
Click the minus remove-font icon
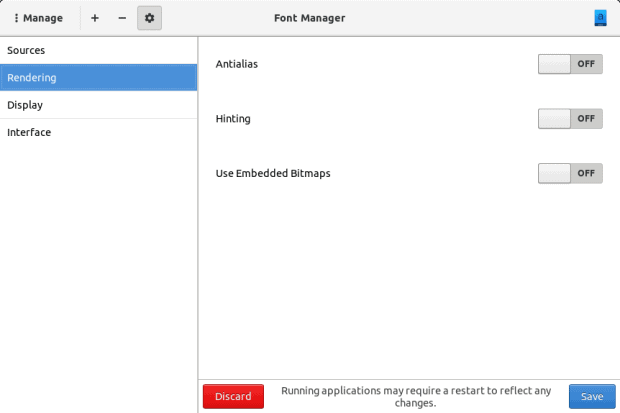[x=122, y=18]
